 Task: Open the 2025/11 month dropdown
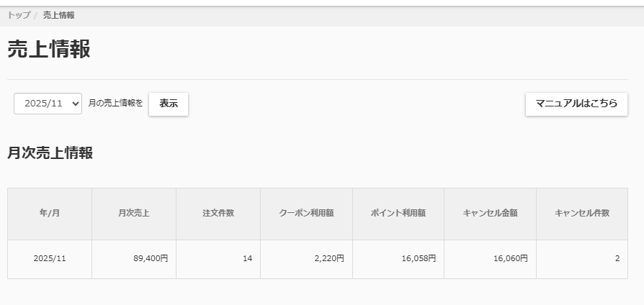[x=48, y=104]
